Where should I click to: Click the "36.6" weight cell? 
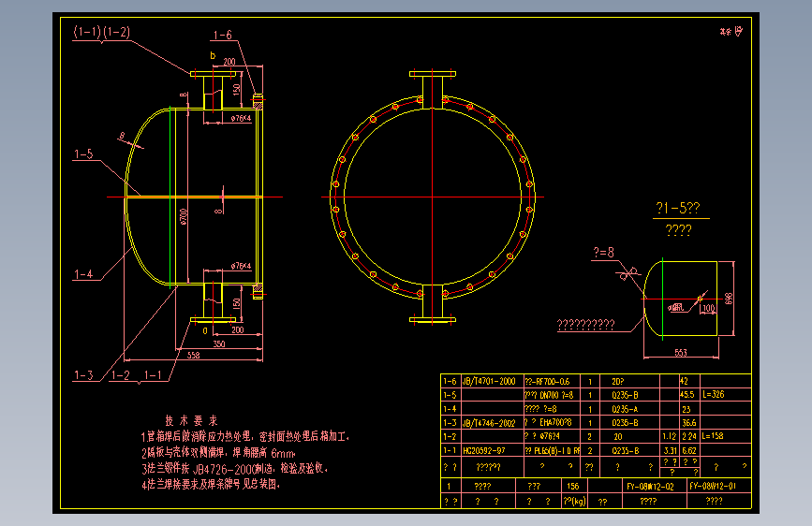[689, 423]
